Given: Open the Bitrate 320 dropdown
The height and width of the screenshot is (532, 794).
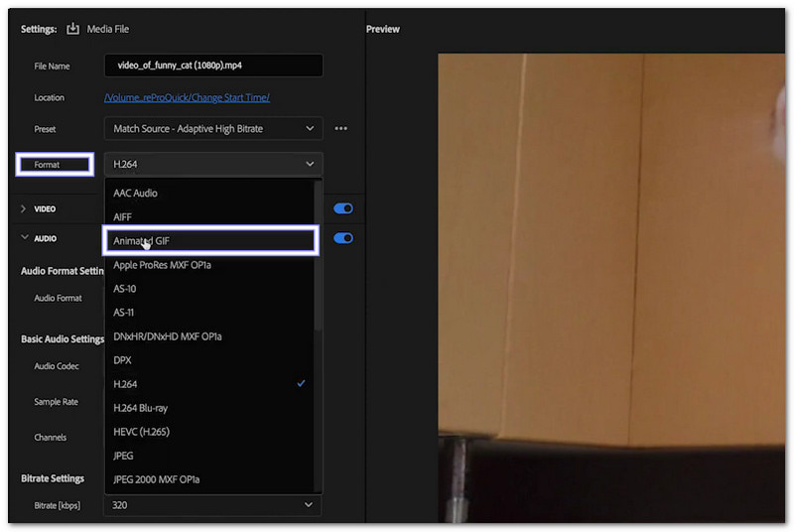Looking at the screenshot, I should [212, 505].
